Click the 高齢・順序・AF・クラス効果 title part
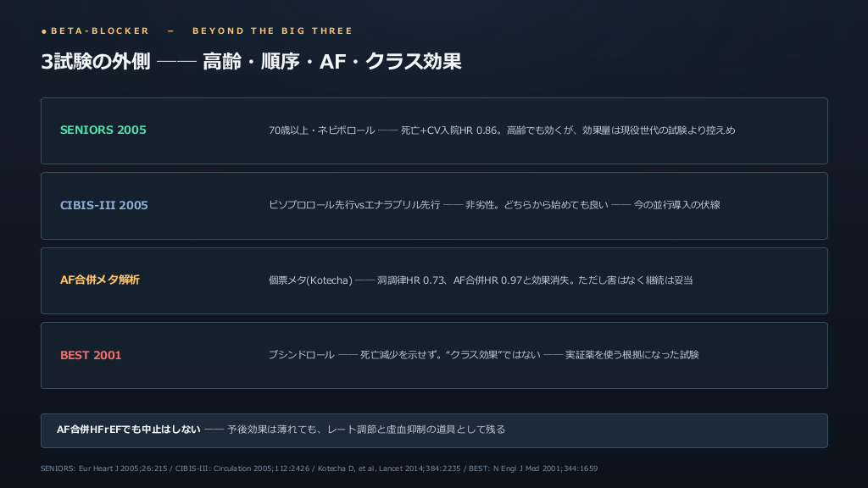 [x=331, y=61]
